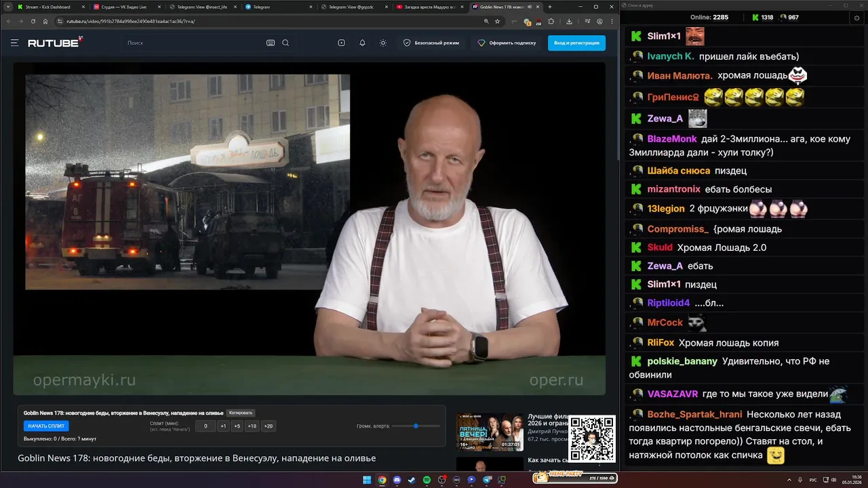Screen dimensions: 868x488
Task: Open Rutube notifications bell
Action: coord(362,43)
